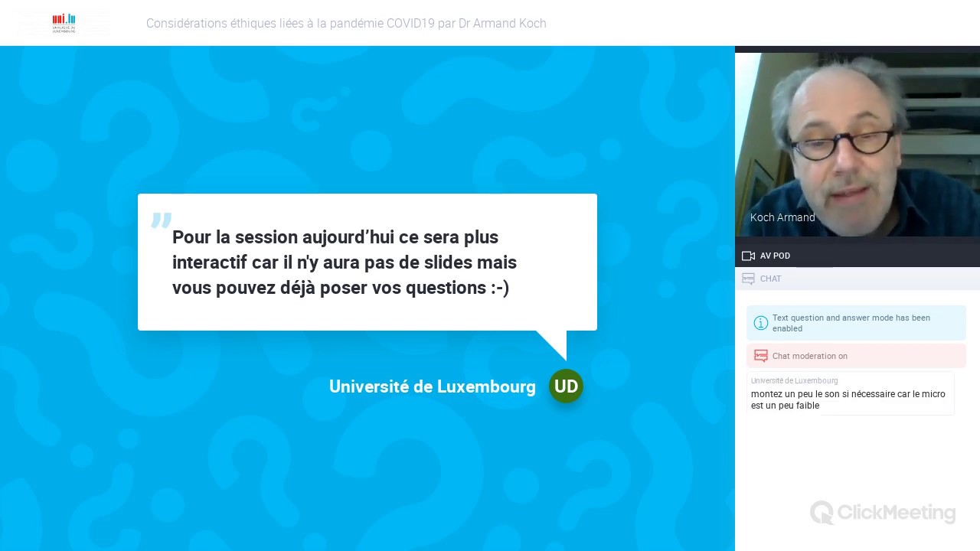Click Koch Armand's webcam video feed

857,145
